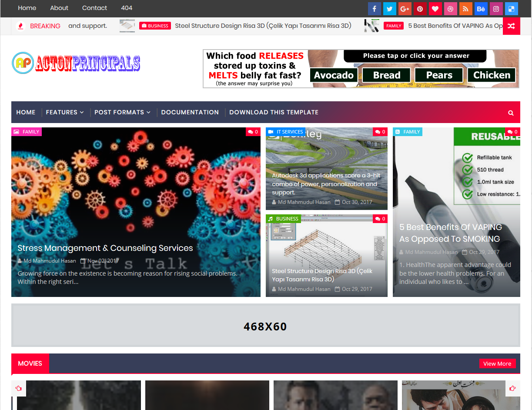The image size is (532, 410).
Task: Open the RSS feed icon
Action: click(x=465, y=9)
